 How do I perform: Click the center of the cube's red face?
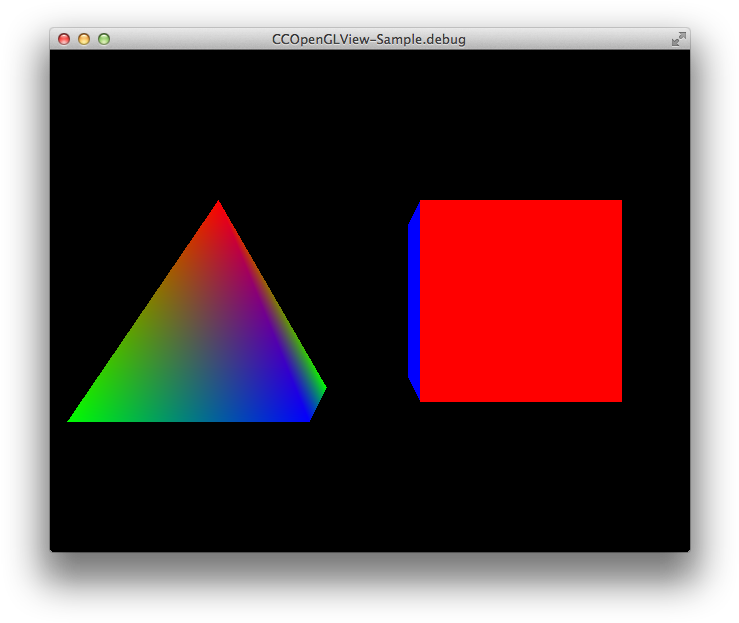tap(520, 301)
